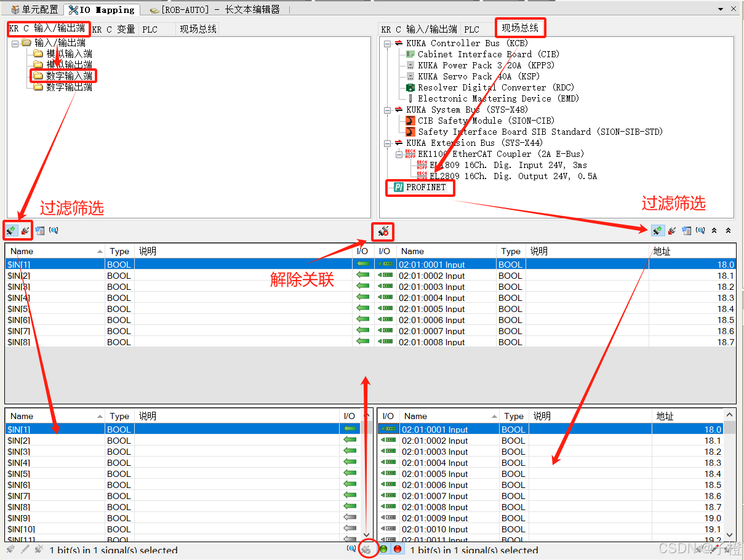
Task: Collapse EK1100 EtherCAT Coupler node
Action: point(399,154)
